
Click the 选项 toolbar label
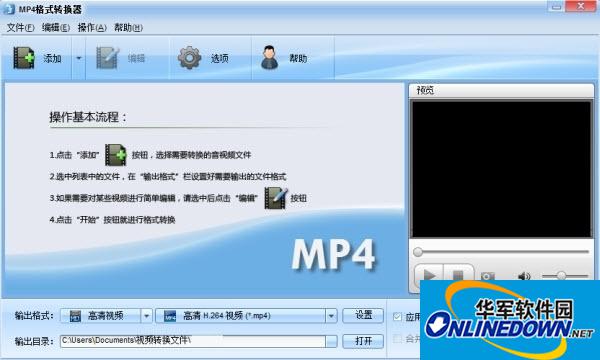click(x=220, y=58)
